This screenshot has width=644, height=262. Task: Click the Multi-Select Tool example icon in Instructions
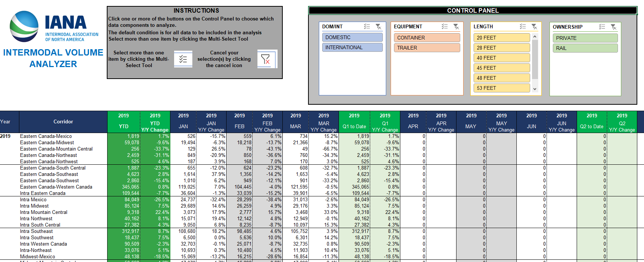183,59
